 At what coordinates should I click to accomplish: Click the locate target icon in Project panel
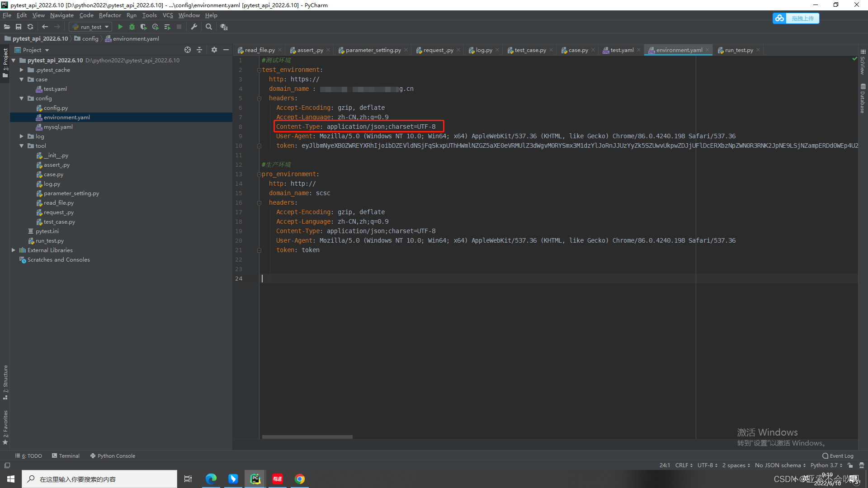tap(188, 50)
